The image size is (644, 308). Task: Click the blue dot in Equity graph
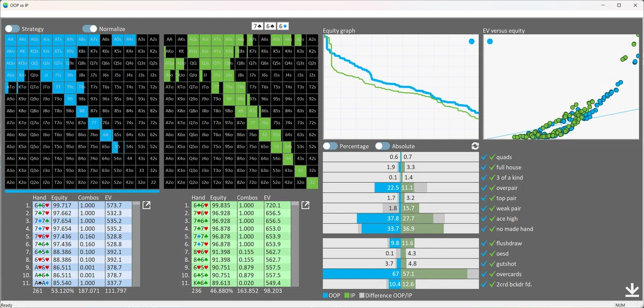point(471,41)
